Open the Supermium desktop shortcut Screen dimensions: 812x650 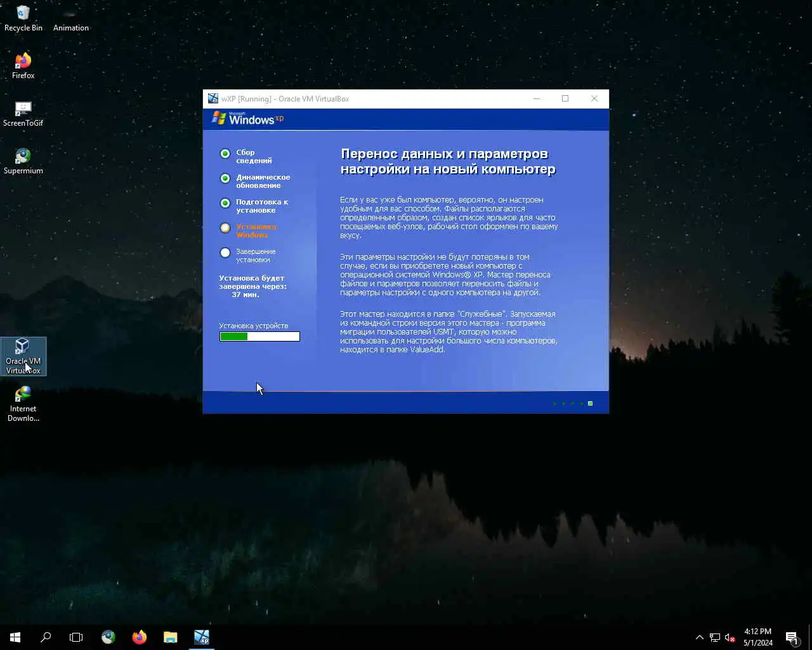pos(23,161)
